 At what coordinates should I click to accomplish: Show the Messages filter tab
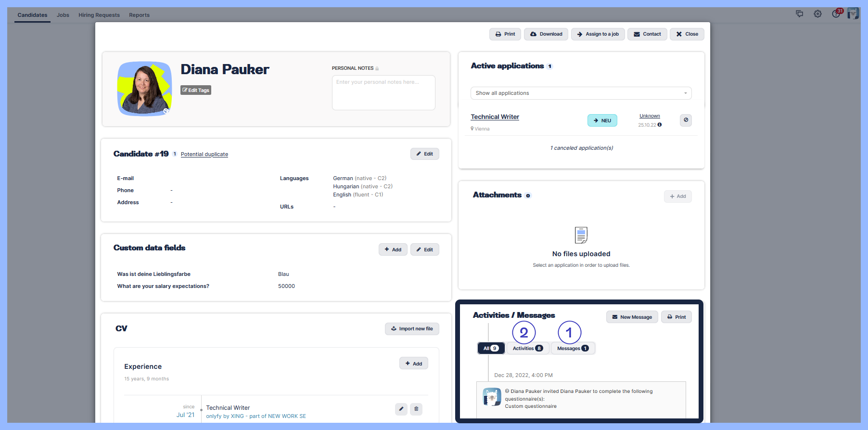573,348
